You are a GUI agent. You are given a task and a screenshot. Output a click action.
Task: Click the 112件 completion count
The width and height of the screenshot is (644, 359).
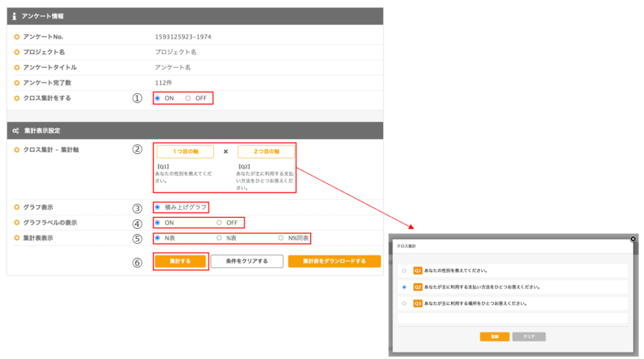coord(164,82)
